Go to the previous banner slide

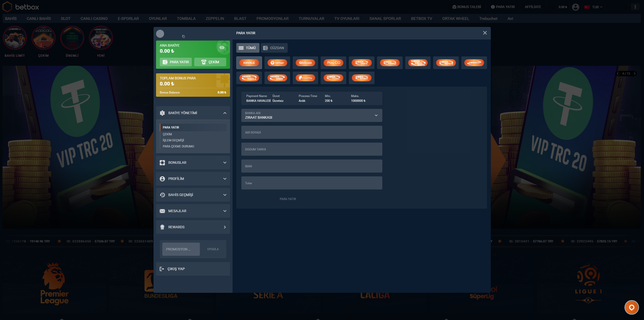click(618, 74)
